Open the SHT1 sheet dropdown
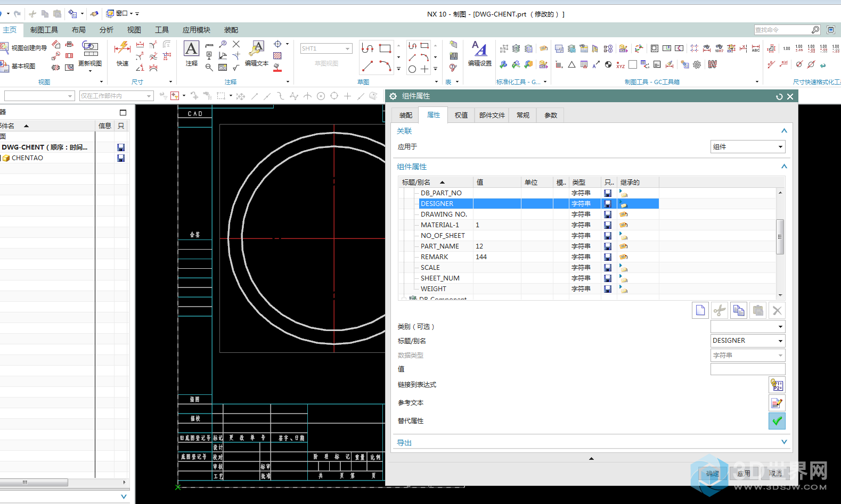The width and height of the screenshot is (841, 504). [x=326, y=48]
